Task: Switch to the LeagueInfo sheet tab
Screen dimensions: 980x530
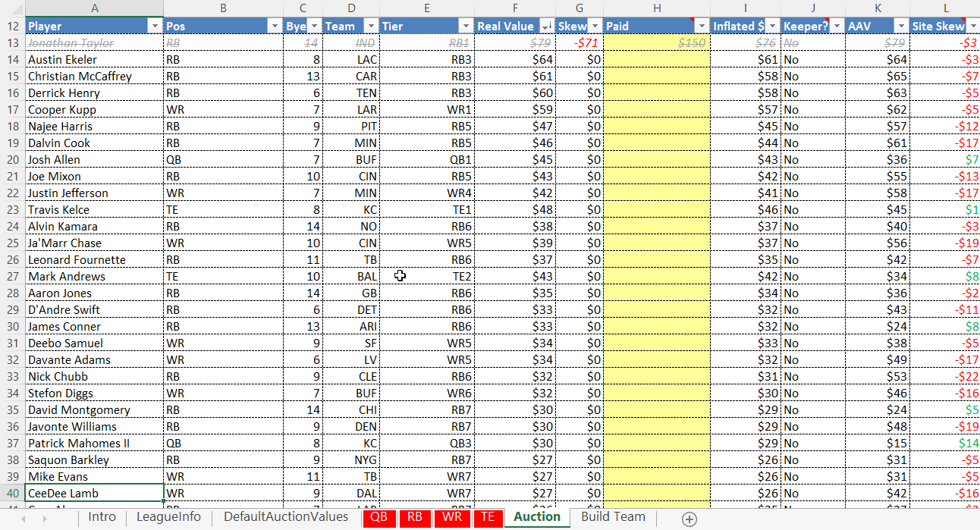Action: tap(168, 517)
